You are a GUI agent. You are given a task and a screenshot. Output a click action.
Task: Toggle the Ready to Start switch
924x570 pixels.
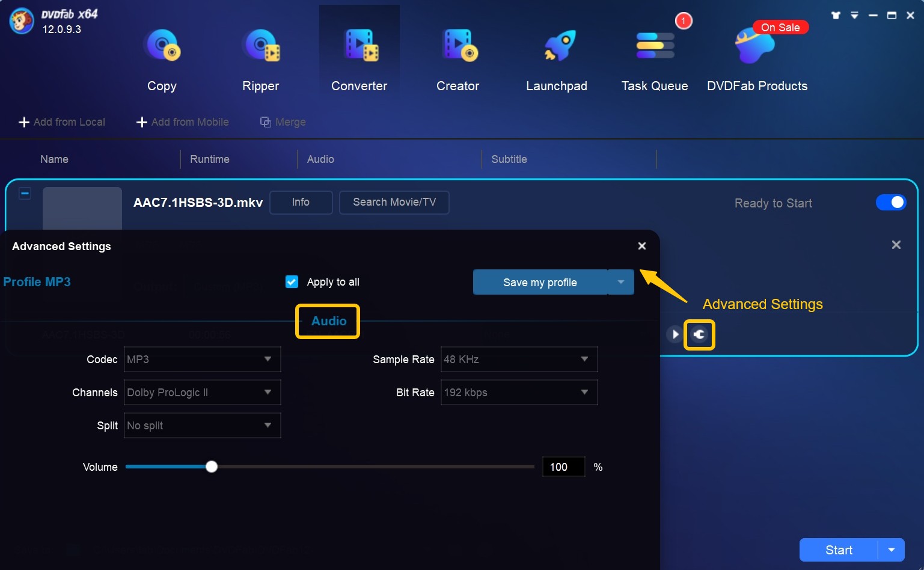[x=891, y=203]
